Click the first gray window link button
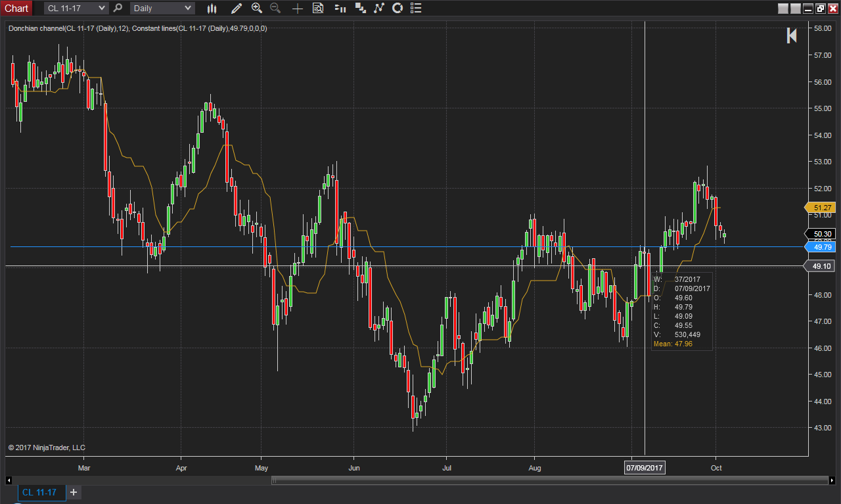 [x=783, y=9]
